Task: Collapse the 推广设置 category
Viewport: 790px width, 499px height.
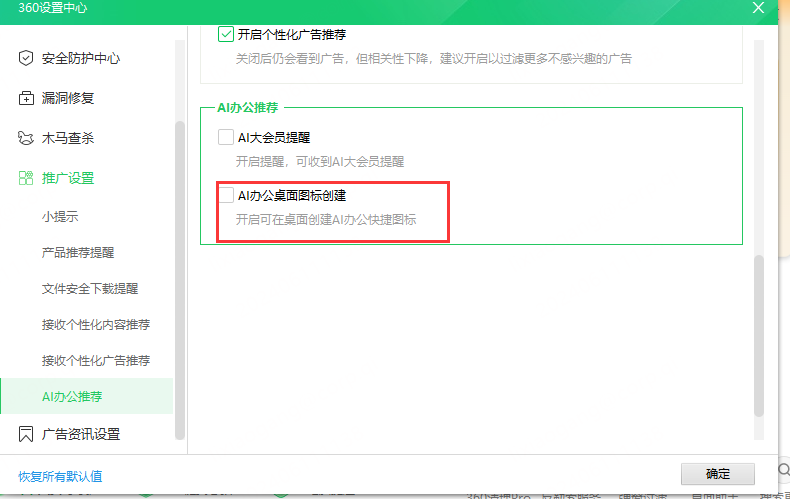Action: 68,178
